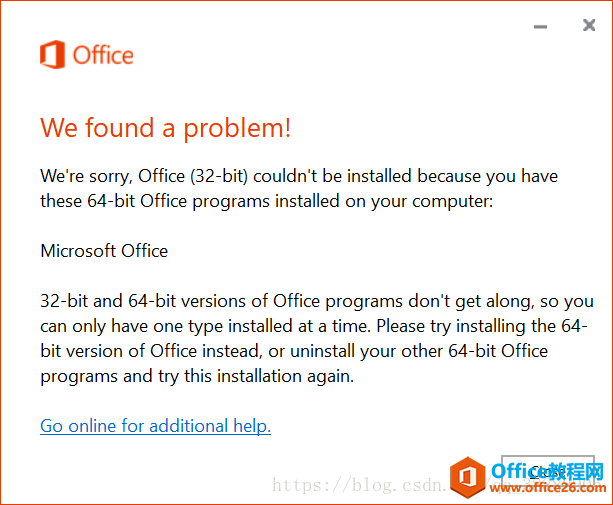
Task: Click the "We found a problem!" heading
Action: tap(166, 128)
